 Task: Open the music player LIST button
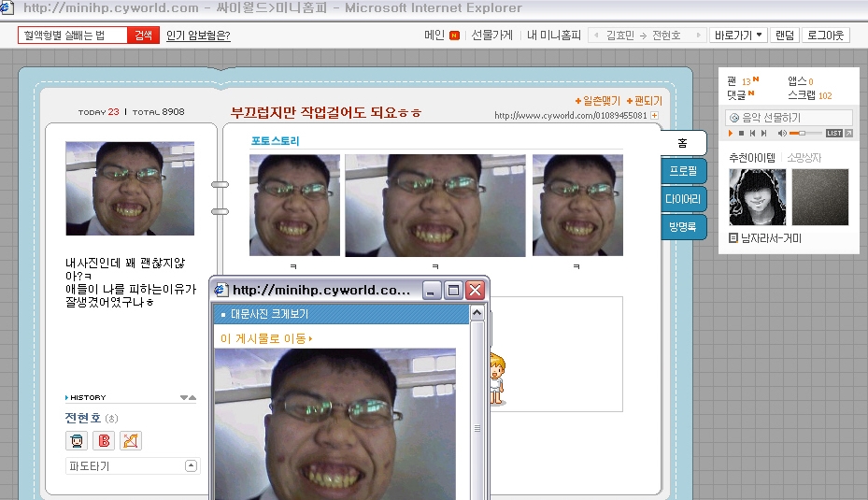[834, 134]
